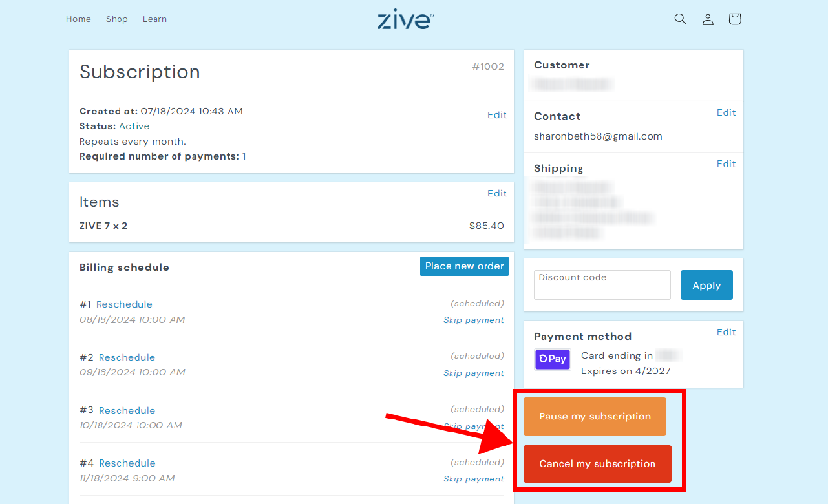Click the 10/18/2024 10:00 AM date
Viewport: 828px width, 504px height.
(131, 425)
